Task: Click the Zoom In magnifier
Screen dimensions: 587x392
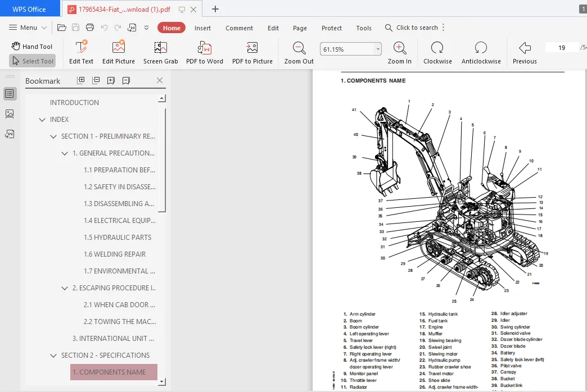Action: (399, 52)
